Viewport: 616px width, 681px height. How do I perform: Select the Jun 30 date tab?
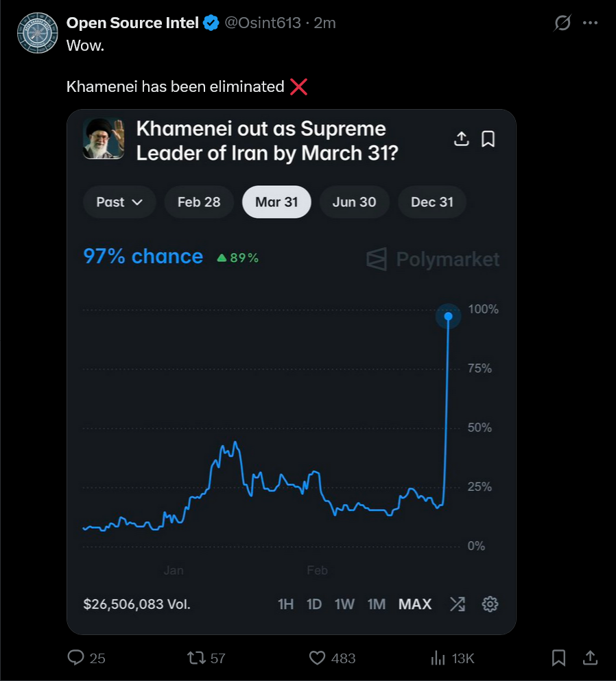[x=354, y=202]
